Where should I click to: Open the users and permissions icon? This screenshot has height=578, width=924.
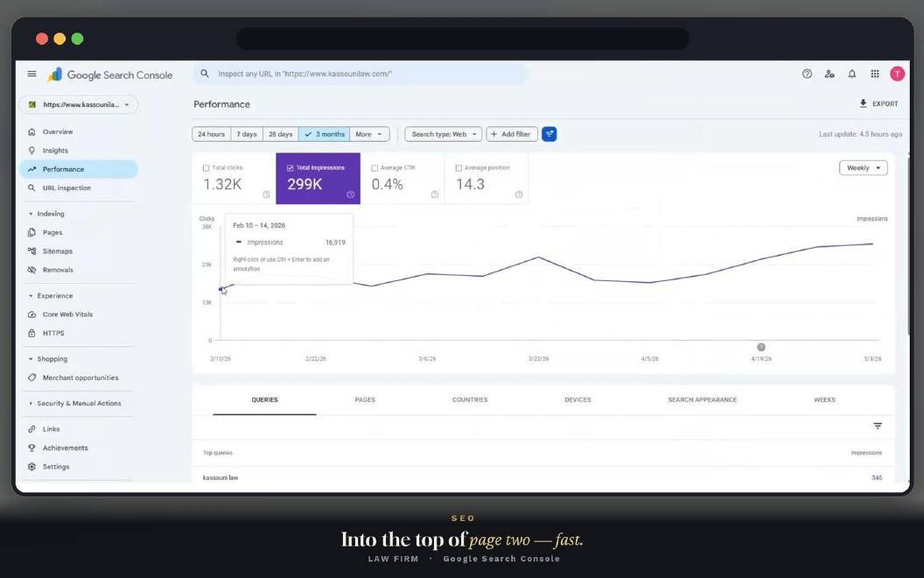829,74
